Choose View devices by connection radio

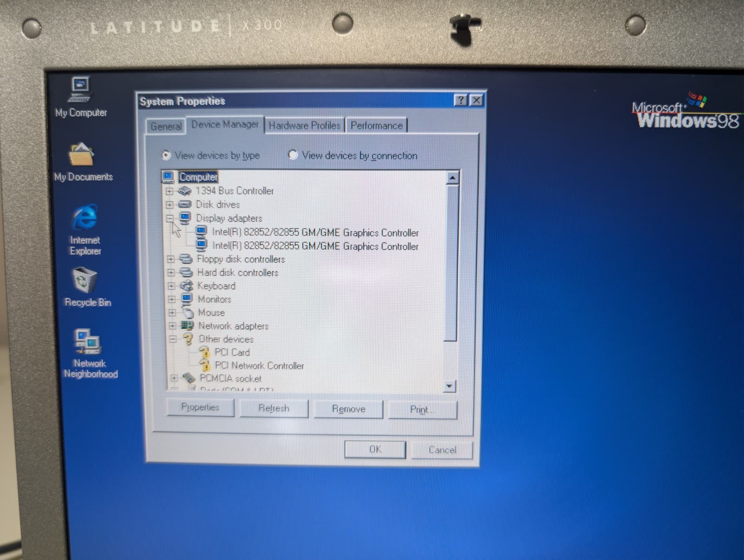point(292,154)
